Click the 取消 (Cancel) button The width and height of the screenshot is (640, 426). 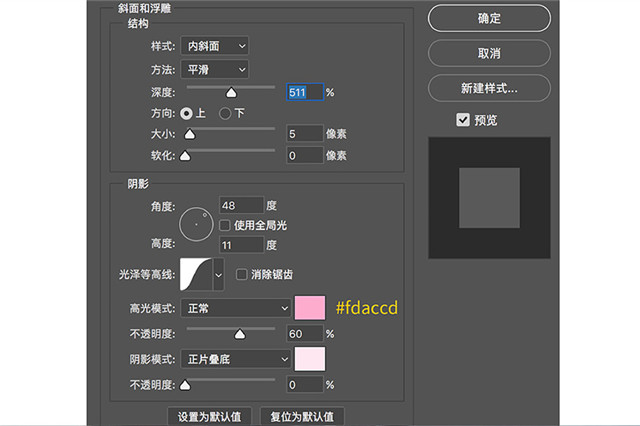pyautogui.click(x=488, y=52)
